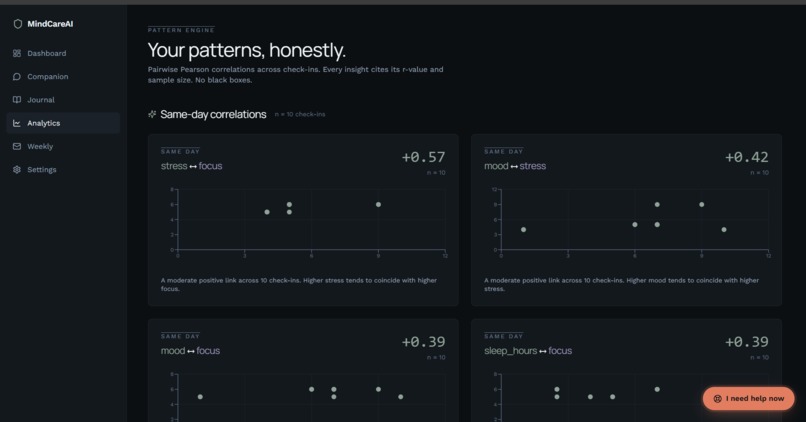Click the lifebuoy icon in help button
806x422 pixels.
point(718,398)
